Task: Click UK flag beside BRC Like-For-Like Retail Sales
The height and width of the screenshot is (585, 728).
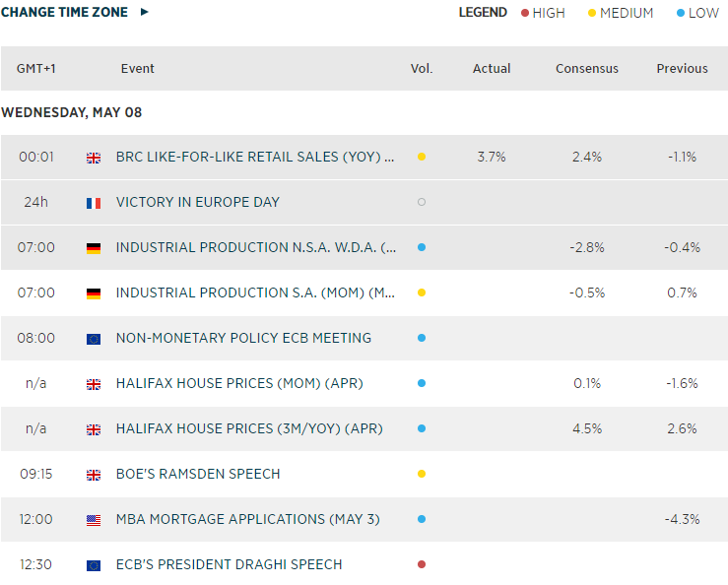Action: point(94,158)
